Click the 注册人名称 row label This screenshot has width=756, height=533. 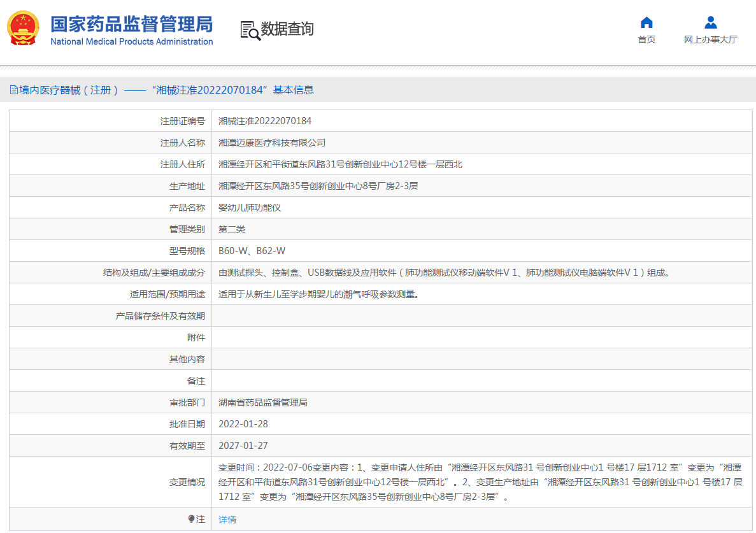[x=183, y=143]
